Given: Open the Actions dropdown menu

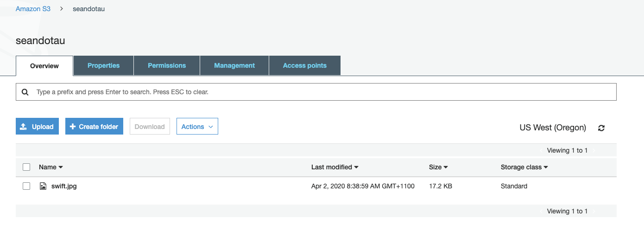Looking at the screenshot, I should (197, 127).
